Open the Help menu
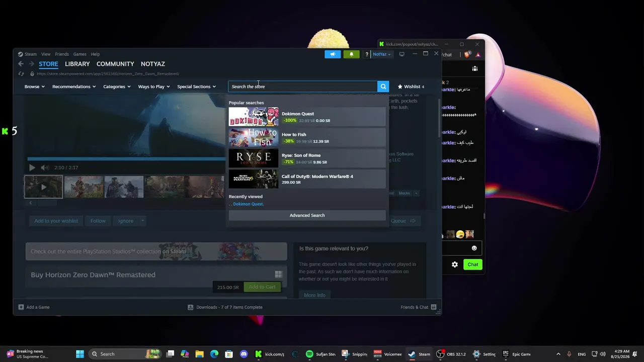Screen dimensions: 644x362 coord(96,54)
